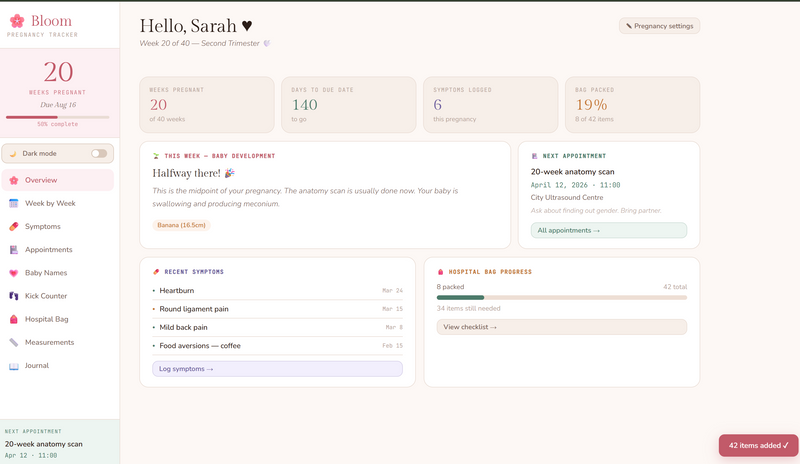The width and height of the screenshot is (800, 464).
Task: Go to Week by Week page
Action: 58,203
